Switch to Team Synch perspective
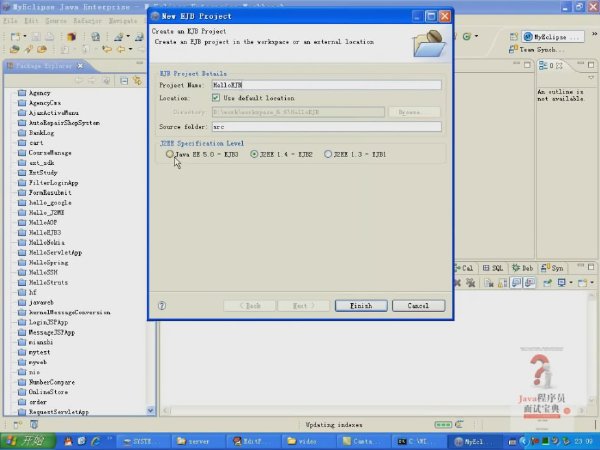 click(x=536, y=50)
